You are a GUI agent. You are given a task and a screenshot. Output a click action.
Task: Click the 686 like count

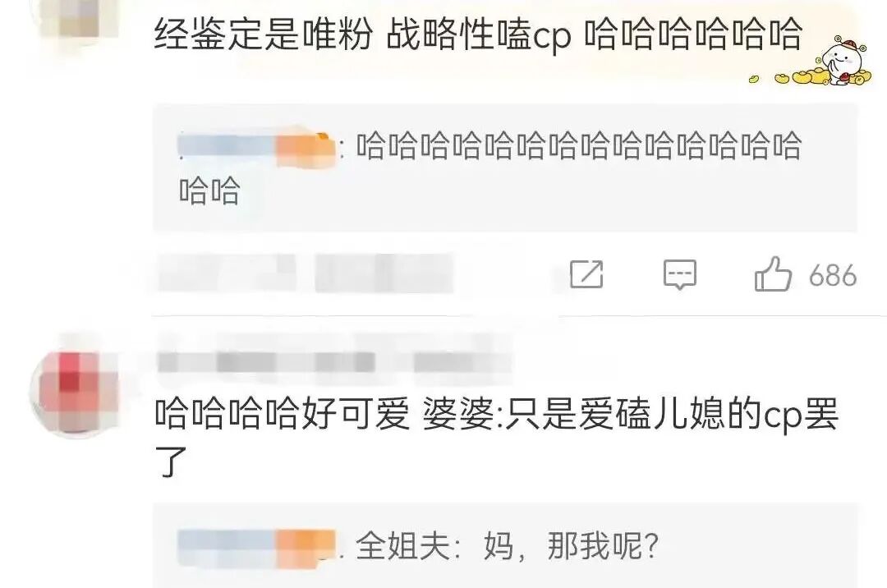(832, 276)
